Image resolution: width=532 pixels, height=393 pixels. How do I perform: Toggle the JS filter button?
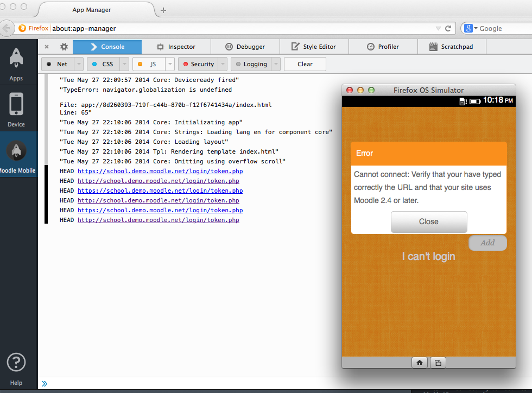149,64
